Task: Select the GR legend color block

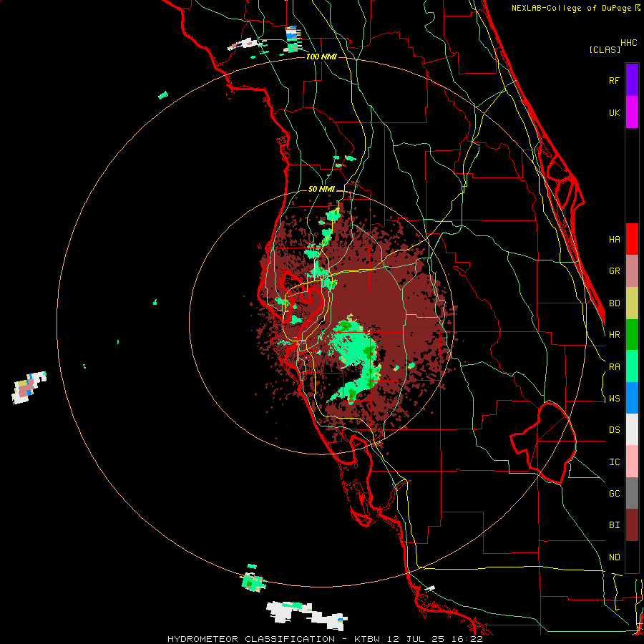Action: pyautogui.click(x=632, y=270)
